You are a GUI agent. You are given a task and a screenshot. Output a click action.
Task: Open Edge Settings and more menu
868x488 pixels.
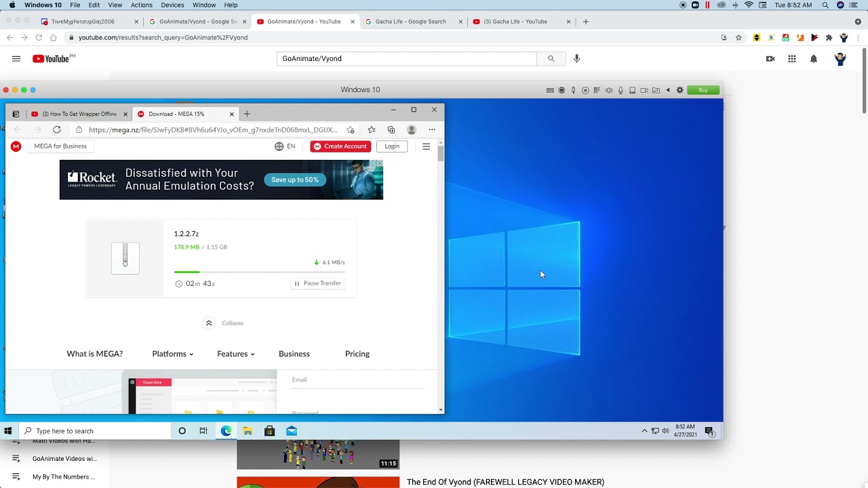coord(432,129)
